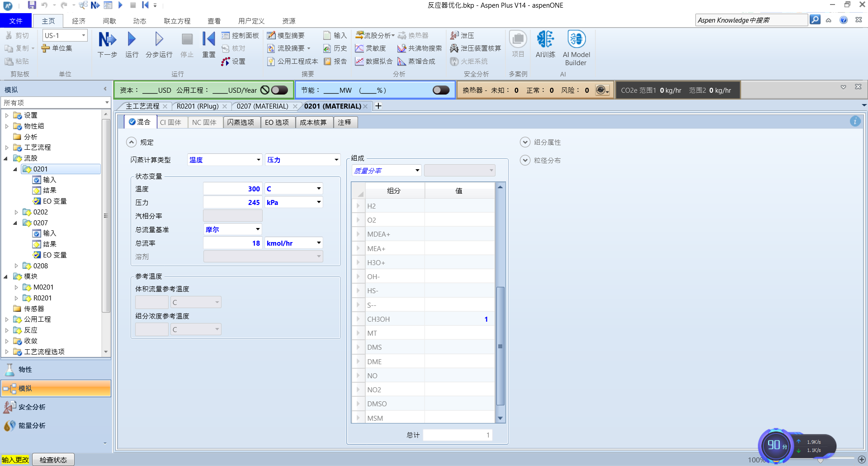Collapse the 规定 section chevron
The height and width of the screenshot is (466, 868).
[131, 142]
